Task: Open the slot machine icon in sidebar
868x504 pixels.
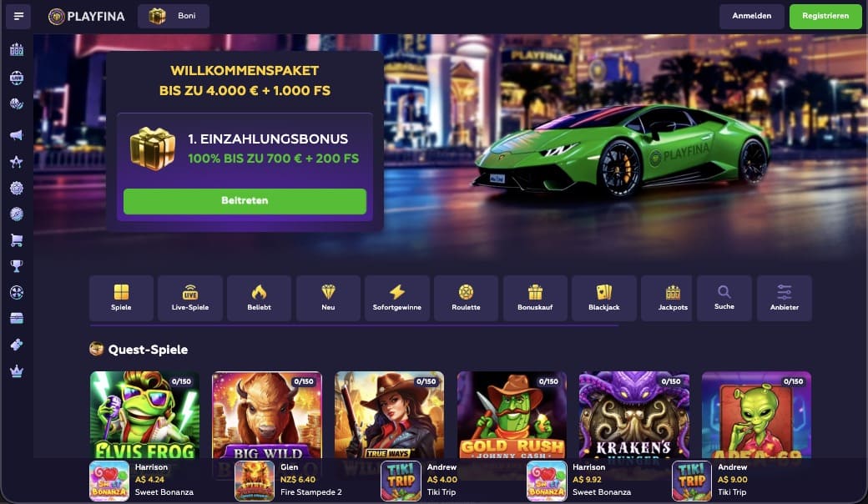Action: (17, 50)
